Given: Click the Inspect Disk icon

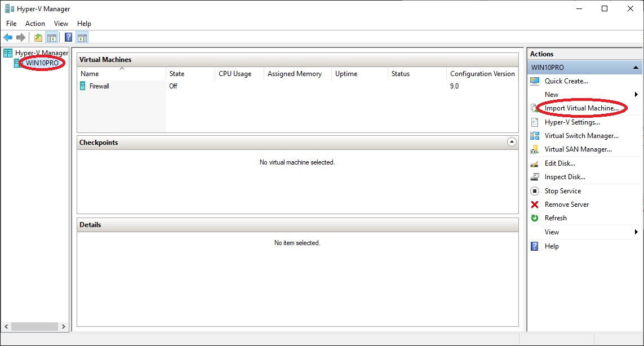Looking at the screenshot, I should pyautogui.click(x=535, y=177).
